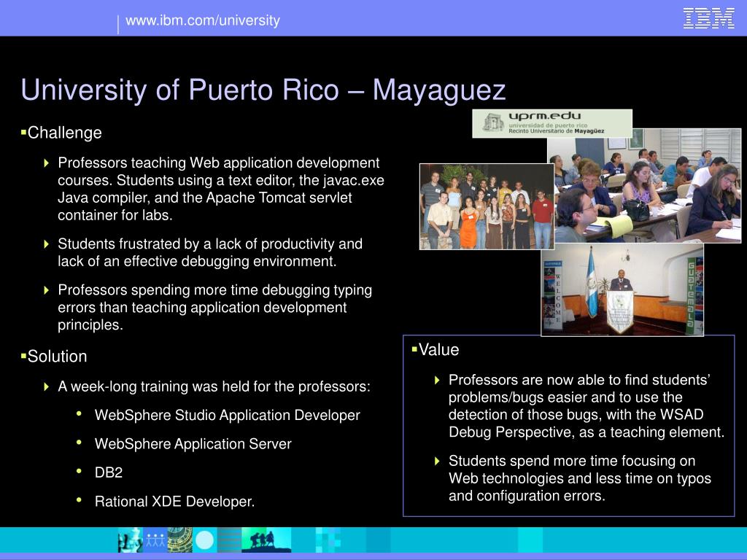Click the 'Students frustrated by a lack of productivity' bullet
The height and width of the screenshot is (560, 747).
tap(210, 252)
